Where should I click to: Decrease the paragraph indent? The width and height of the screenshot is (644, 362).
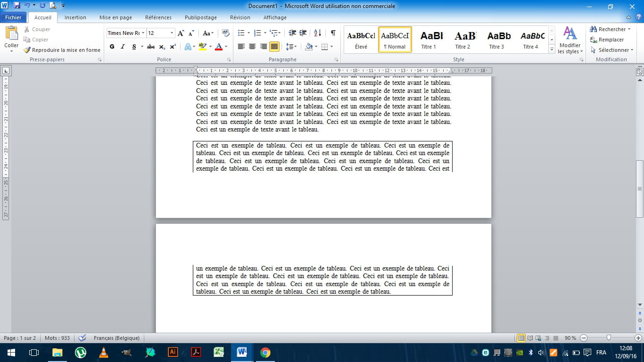(x=292, y=33)
